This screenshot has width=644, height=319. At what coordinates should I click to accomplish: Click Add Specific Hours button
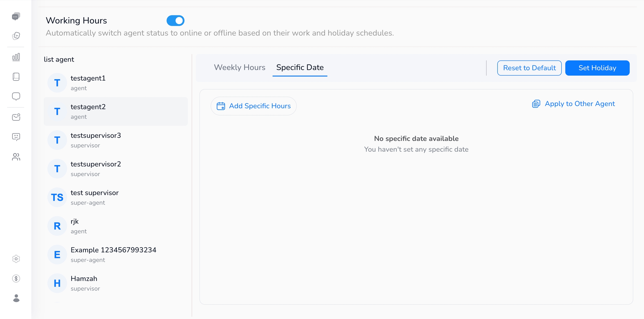(254, 106)
